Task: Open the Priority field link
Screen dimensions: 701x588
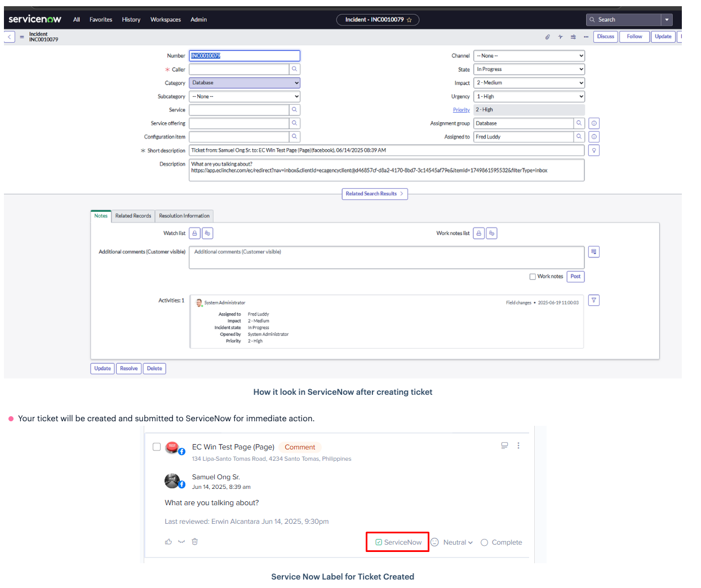Action: 461,110
